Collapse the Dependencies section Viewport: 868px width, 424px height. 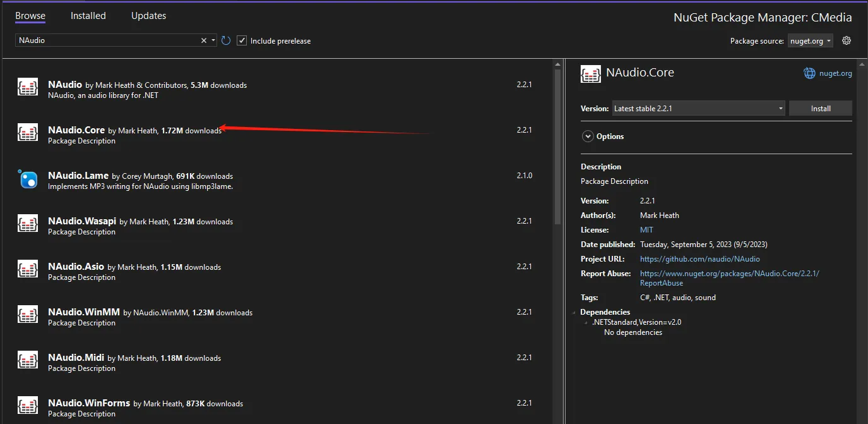coord(574,312)
